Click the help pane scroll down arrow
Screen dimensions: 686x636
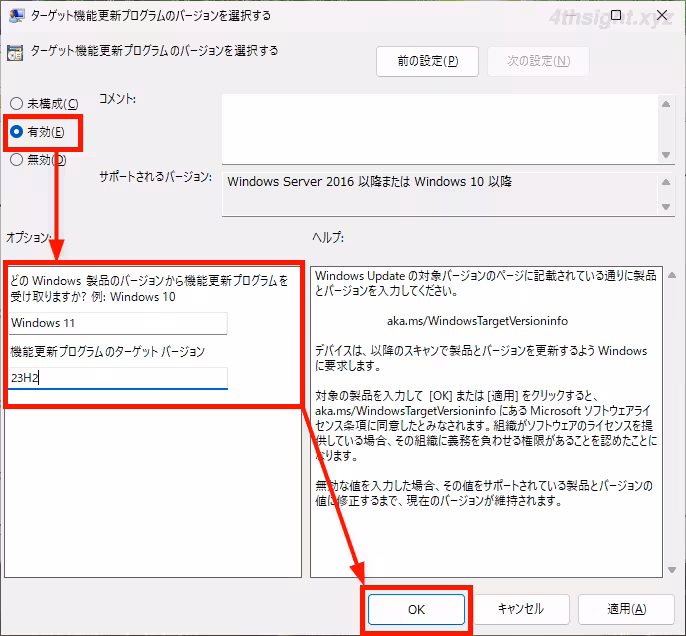point(672,570)
